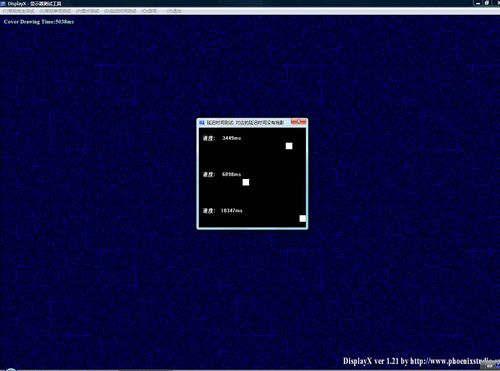Click the white moving block beside 10347ms
500x371 pixels.
click(x=302, y=218)
